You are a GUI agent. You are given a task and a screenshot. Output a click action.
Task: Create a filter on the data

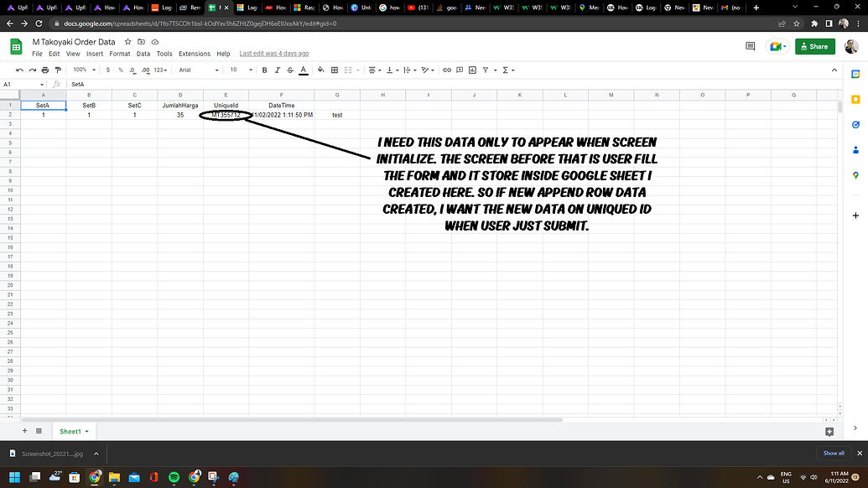tap(485, 70)
